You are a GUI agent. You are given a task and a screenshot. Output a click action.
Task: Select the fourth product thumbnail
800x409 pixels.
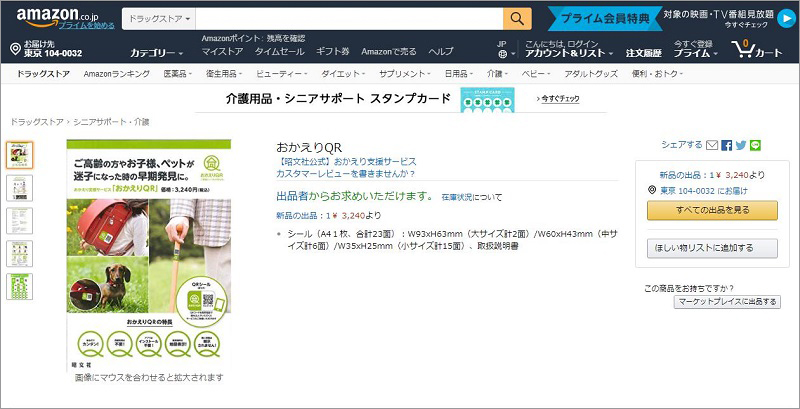(19, 254)
